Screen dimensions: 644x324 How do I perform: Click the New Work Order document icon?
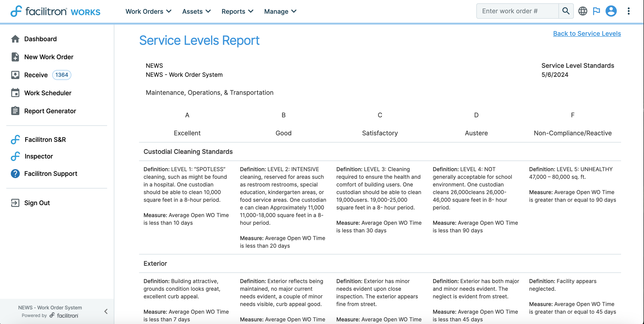click(15, 57)
